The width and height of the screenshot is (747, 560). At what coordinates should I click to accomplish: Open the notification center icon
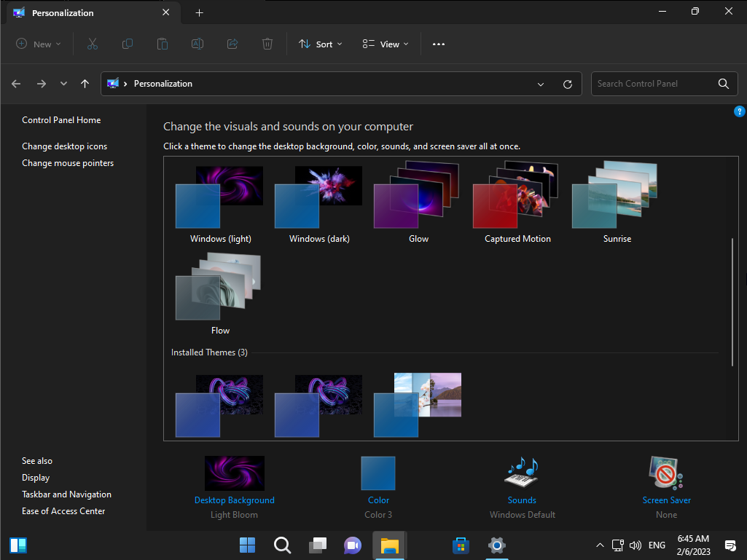coord(730,545)
